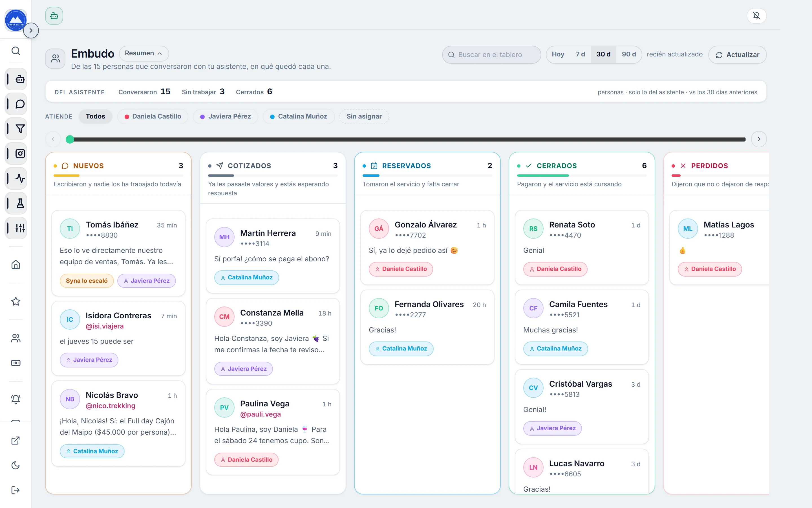Click the green handle on horizontal board slider

[70, 139]
